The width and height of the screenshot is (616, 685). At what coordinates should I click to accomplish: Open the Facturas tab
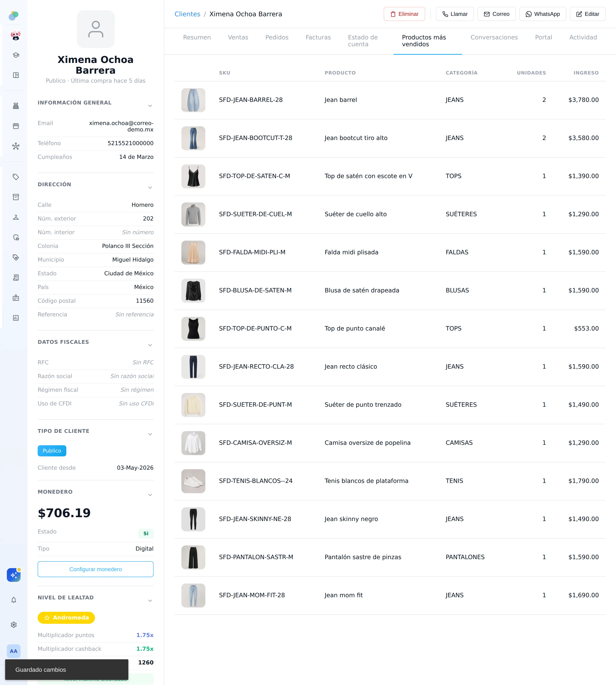click(x=318, y=37)
